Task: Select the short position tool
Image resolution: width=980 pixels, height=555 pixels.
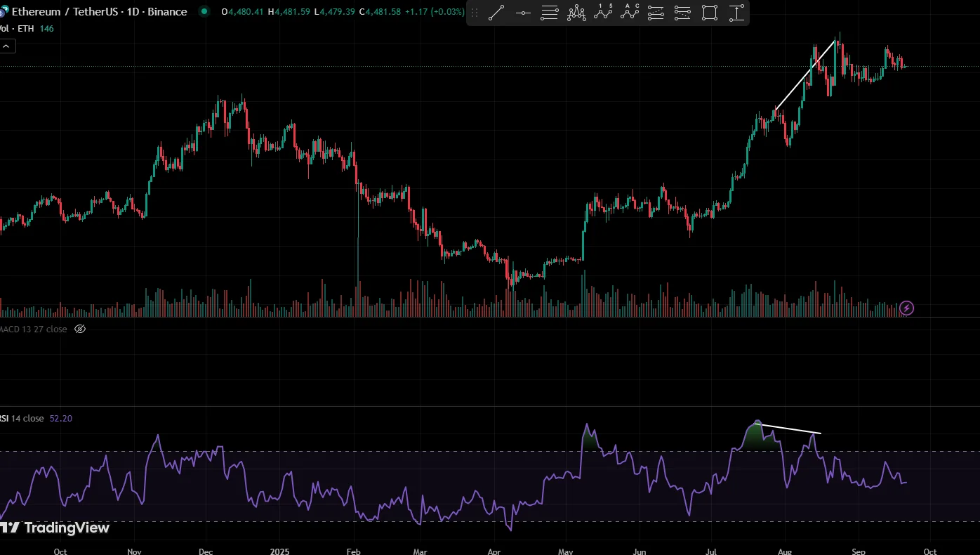Action: click(x=682, y=13)
